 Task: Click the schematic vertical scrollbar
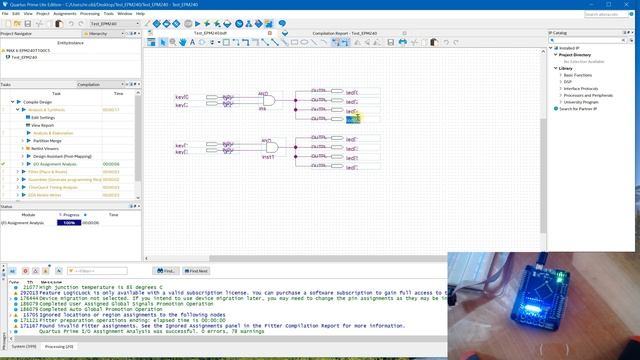[543, 176]
